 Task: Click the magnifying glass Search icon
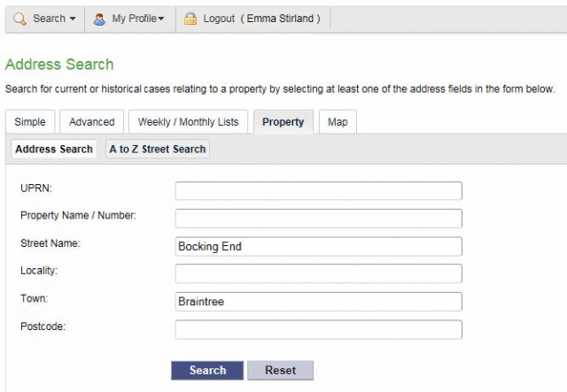click(x=19, y=19)
